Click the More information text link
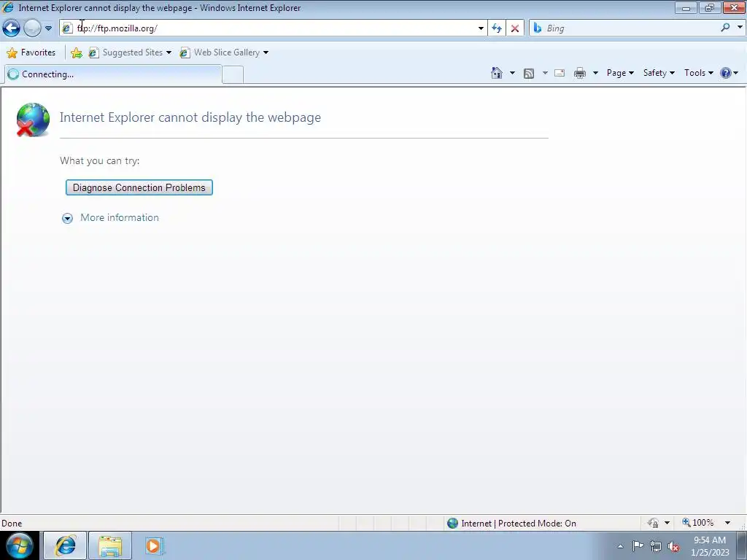 pyautogui.click(x=120, y=217)
